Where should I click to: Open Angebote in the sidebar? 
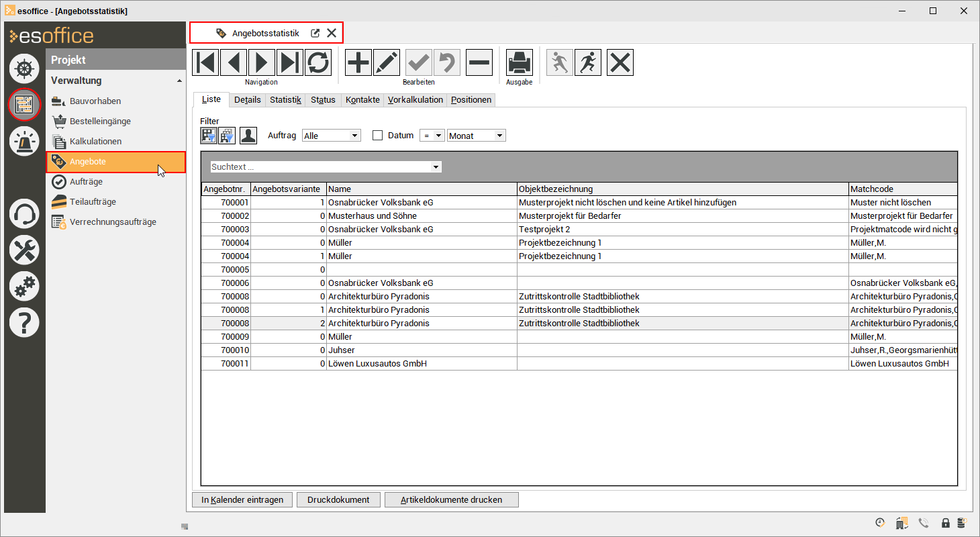(115, 162)
